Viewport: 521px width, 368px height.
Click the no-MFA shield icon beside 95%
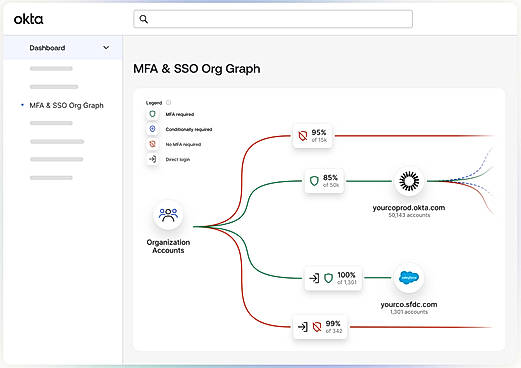coord(303,136)
